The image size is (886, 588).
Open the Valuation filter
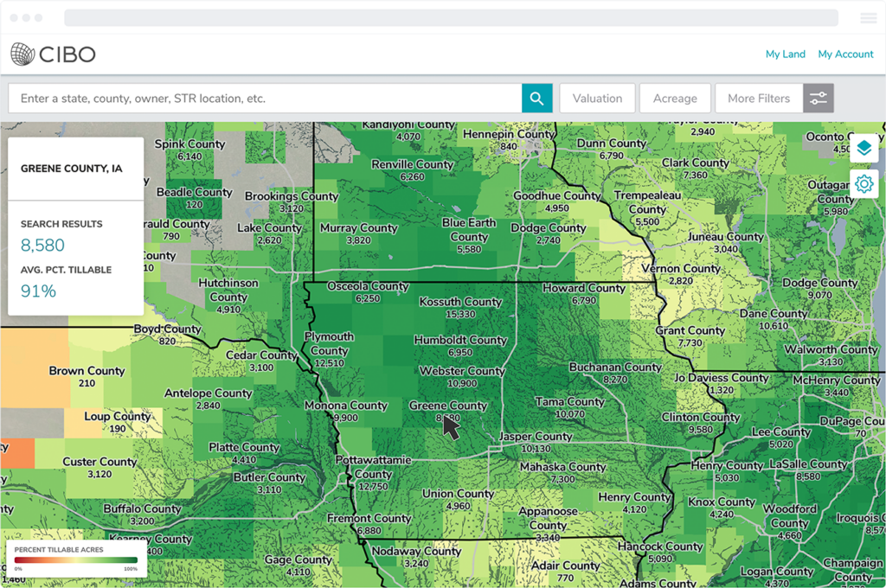[x=597, y=99]
